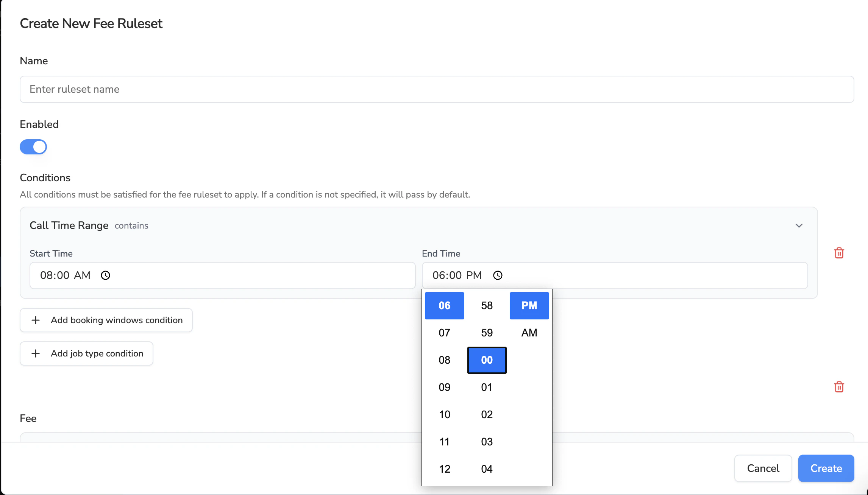
Task: Select AM in the time picker
Action: click(529, 333)
